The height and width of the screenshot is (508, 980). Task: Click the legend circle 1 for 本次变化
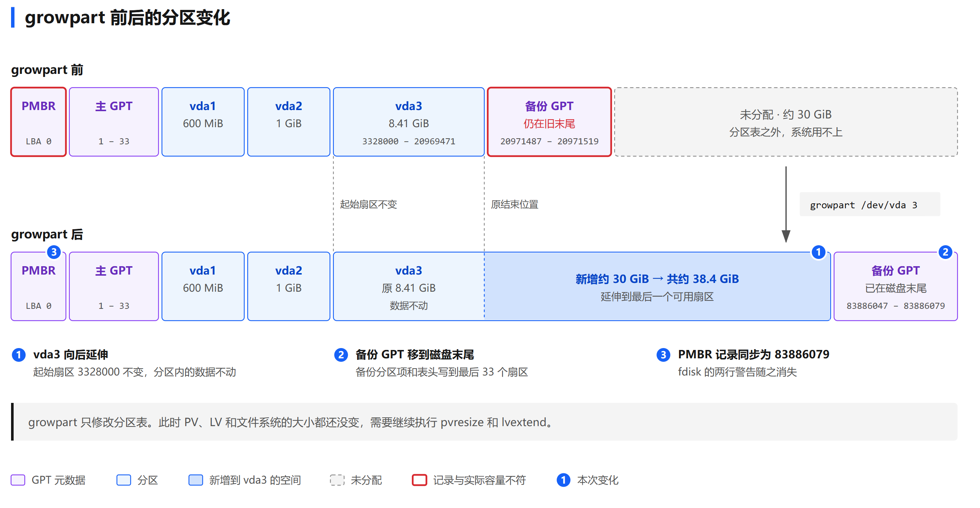coord(564,480)
